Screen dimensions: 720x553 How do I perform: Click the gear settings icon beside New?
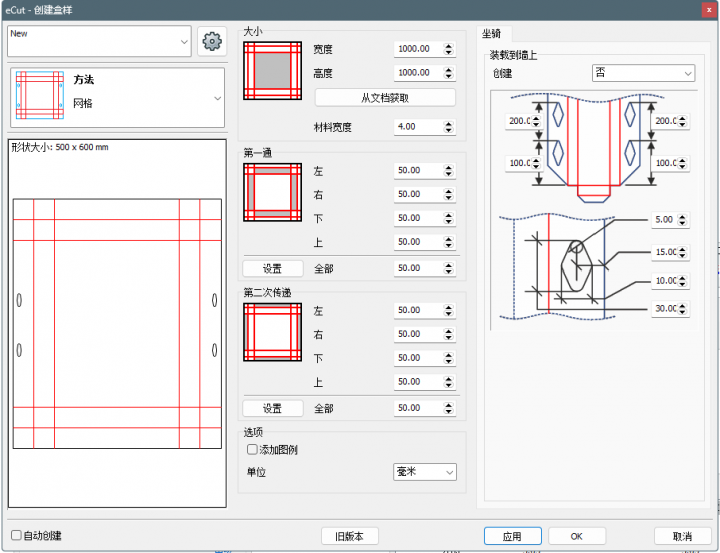tap(210, 42)
